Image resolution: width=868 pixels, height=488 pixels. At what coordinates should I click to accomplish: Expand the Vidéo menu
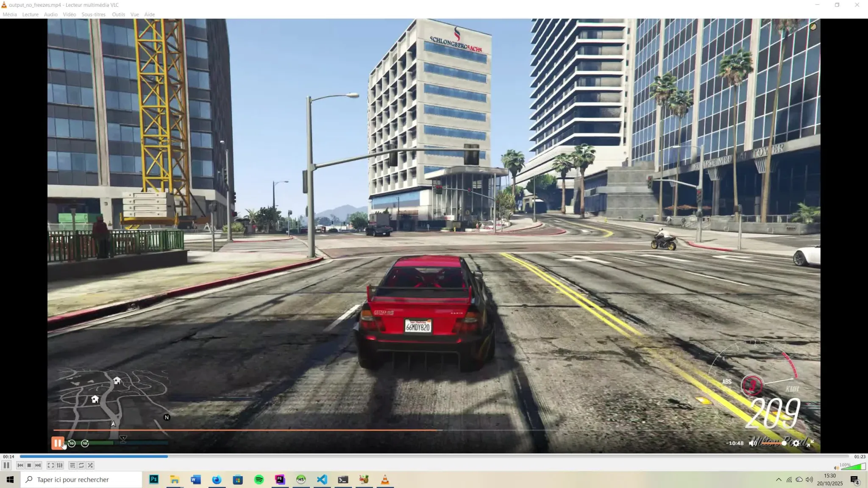pos(70,14)
